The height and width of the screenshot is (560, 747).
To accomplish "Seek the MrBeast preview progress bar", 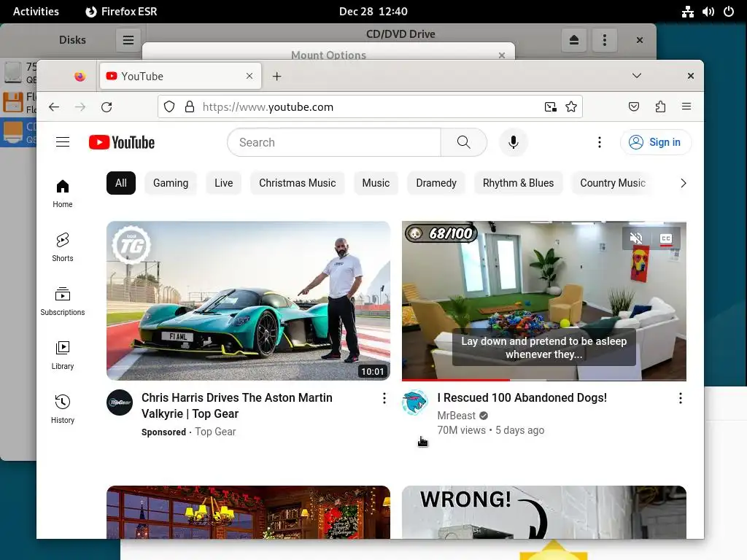I will pos(544,379).
